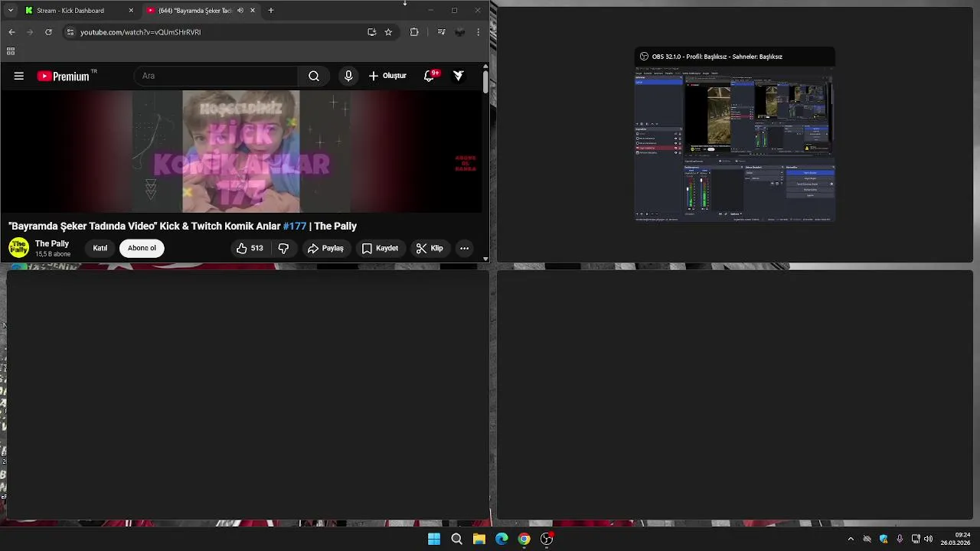Click the YouTube search magnifier button
This screenshot has width=980, height=551.
coord(314,76)
